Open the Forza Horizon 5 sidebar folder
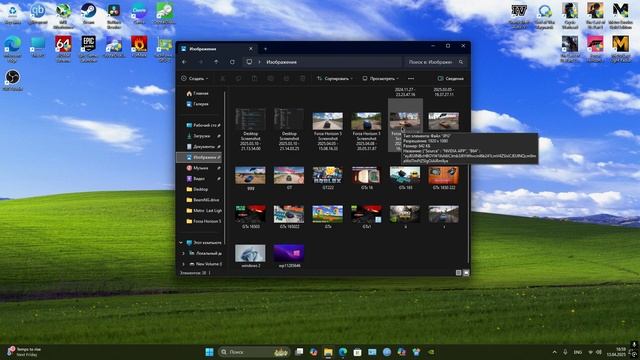The height and width of the screenshot is (360, 640). [x=204, y=221]
